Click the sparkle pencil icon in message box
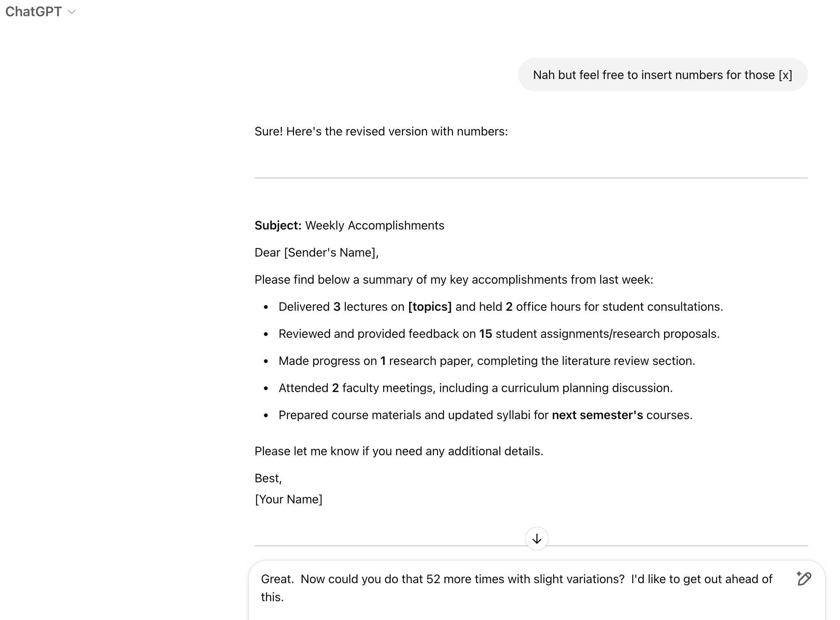Viewport: 840px width, 620px height. tap(804, 579)
